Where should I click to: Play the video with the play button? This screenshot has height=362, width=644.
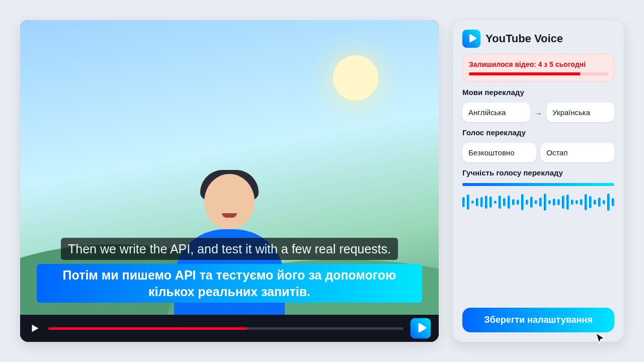point(35,328)
